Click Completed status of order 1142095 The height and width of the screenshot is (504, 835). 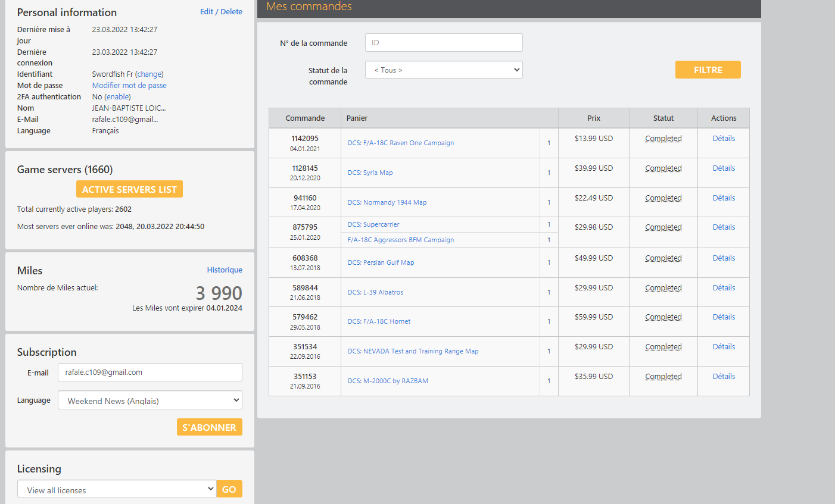click(x=663, y=139)
